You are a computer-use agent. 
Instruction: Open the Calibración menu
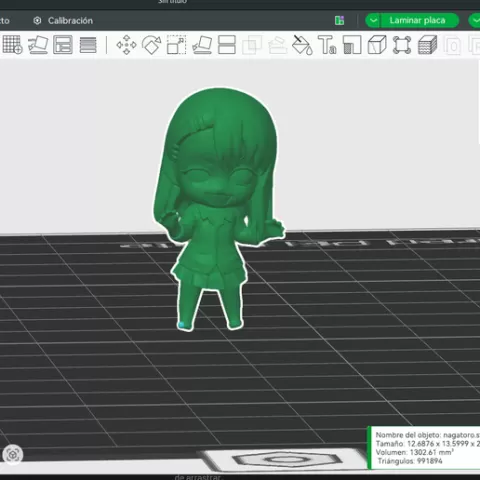pyautogui.click(x=63, y=21)
